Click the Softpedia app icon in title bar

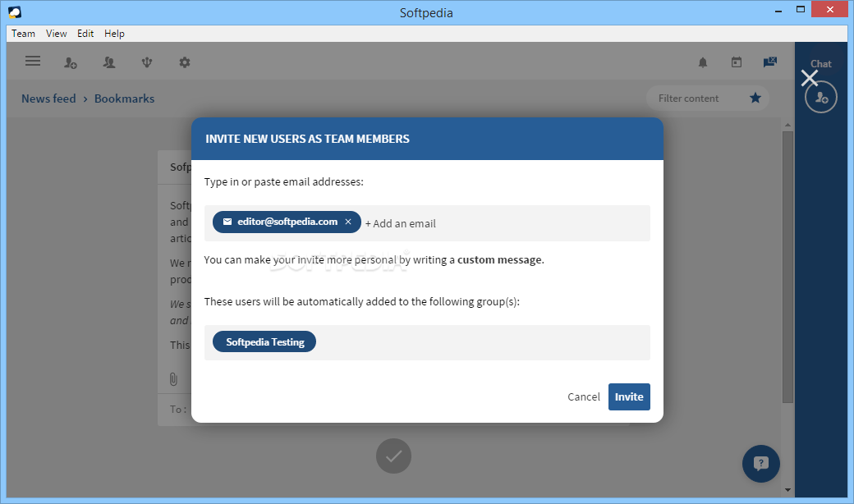(15, 12)
